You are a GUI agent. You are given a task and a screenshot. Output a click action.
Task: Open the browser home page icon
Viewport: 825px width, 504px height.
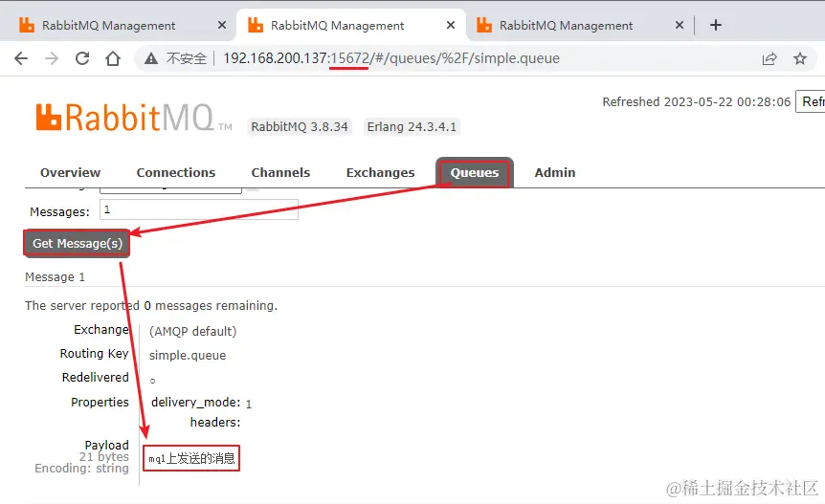tap(113, 58)
